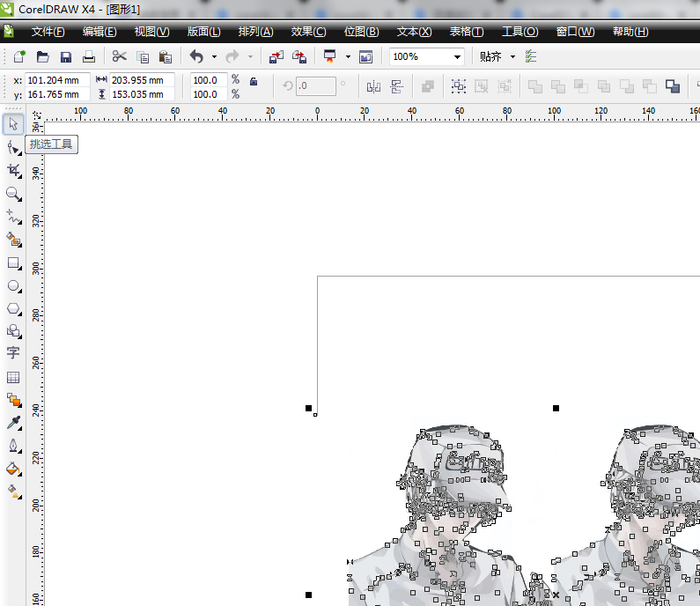Expand the 贴齐 snap-to dropdown
The width and height of the screenshot is (700, 606).
pos(512,56)
